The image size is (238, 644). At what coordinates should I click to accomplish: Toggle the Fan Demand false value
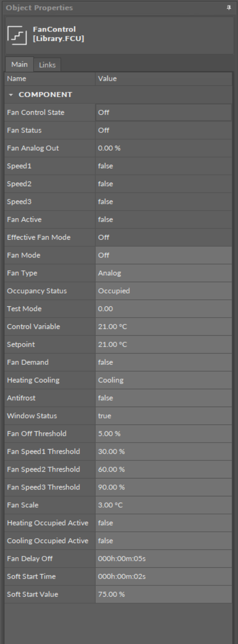[164, 362]
